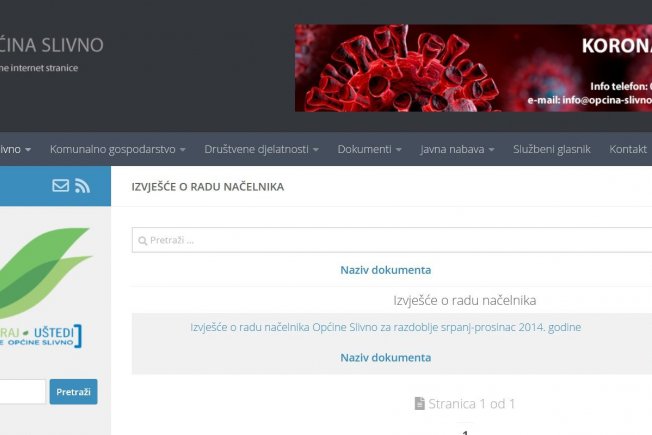This screenshot has height=435, width=652.
Task: Click the envelope email icon
Action: (x=61, y=185)
